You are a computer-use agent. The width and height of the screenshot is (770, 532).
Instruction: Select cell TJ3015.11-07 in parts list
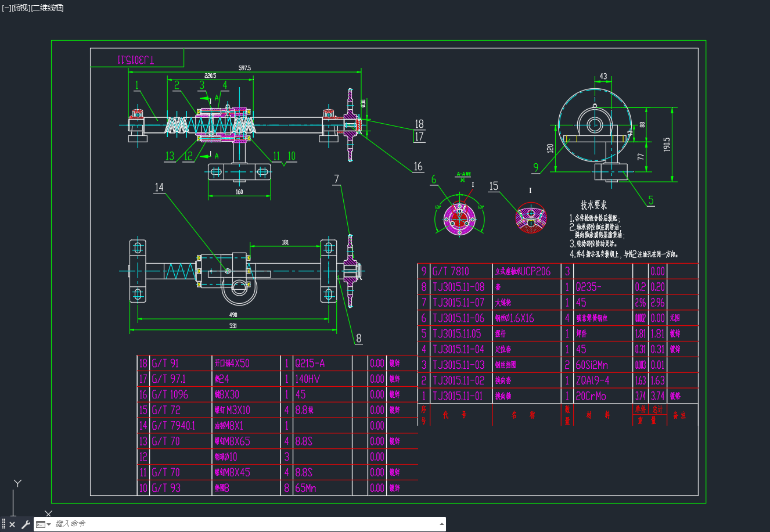459,302
